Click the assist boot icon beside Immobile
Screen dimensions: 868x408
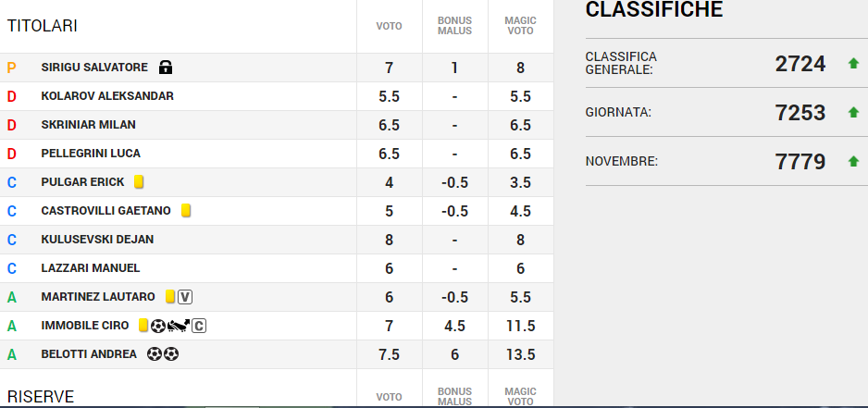coord(179,326)
